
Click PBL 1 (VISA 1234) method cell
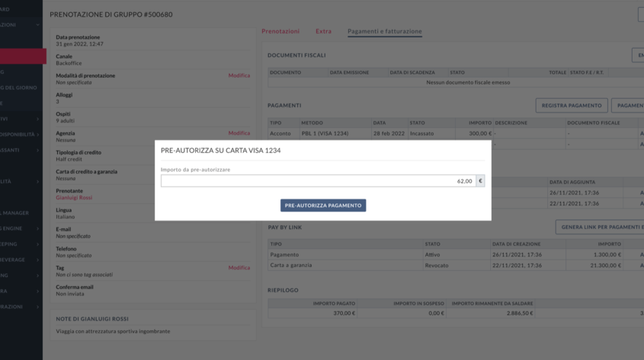[x=325, y=134]
